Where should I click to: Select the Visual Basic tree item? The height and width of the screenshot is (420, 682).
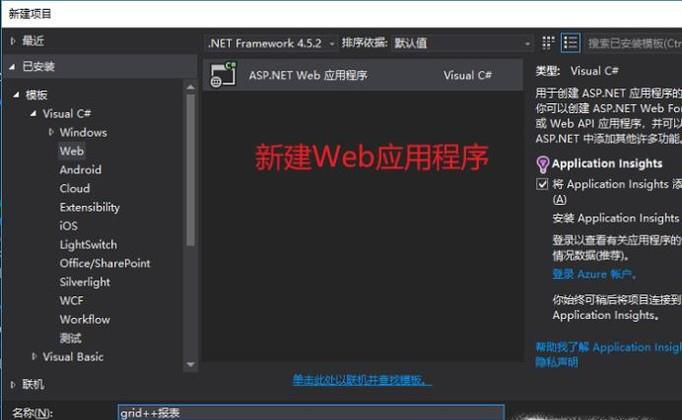click(x=73, y=357)
